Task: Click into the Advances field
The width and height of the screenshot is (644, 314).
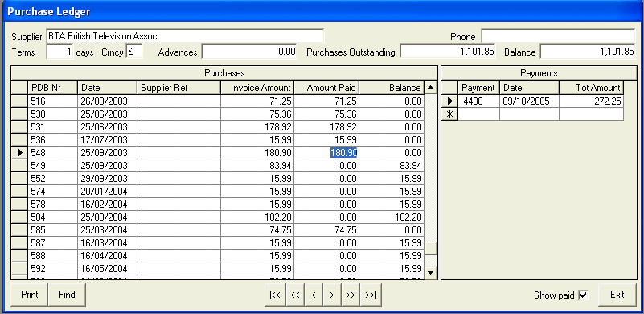Action: pyautogui.click(x=249, y=52)
